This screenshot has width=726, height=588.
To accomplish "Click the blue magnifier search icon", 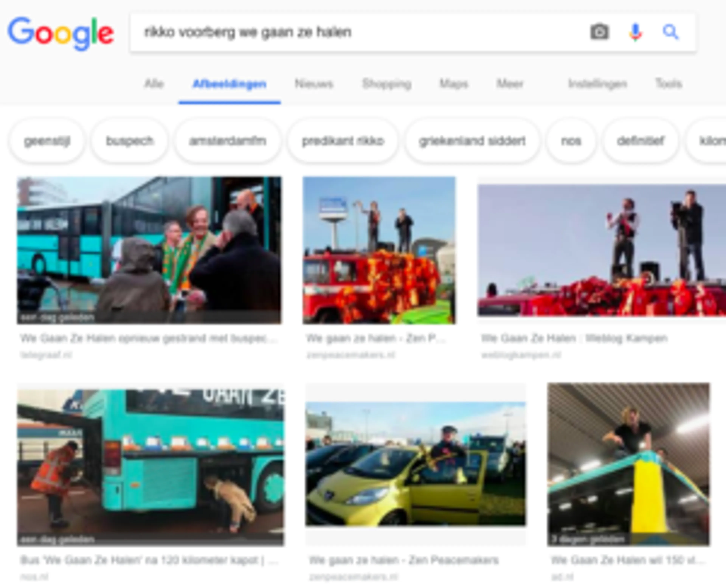I will [670, 32].
